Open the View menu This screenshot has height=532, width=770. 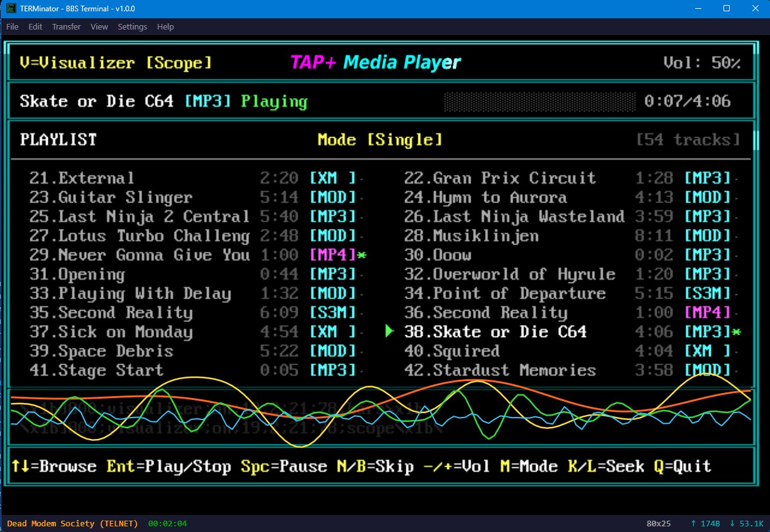(x=99, y=26)
